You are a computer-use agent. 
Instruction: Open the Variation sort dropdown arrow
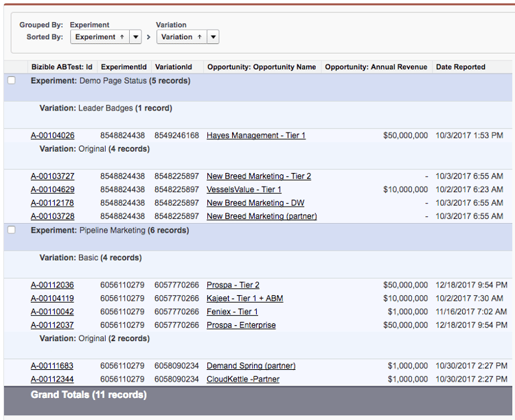pos(213,37)
